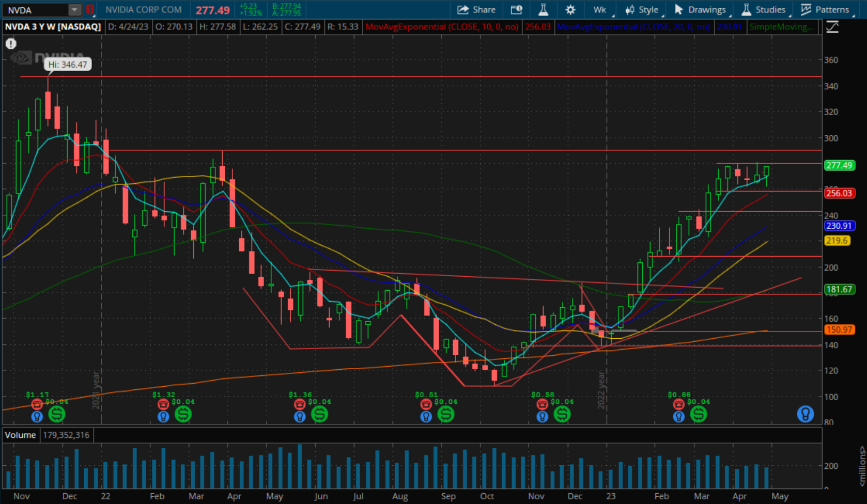Click the 'B: 277.94' bid quote
867x504 pixels.
(286, 6)
